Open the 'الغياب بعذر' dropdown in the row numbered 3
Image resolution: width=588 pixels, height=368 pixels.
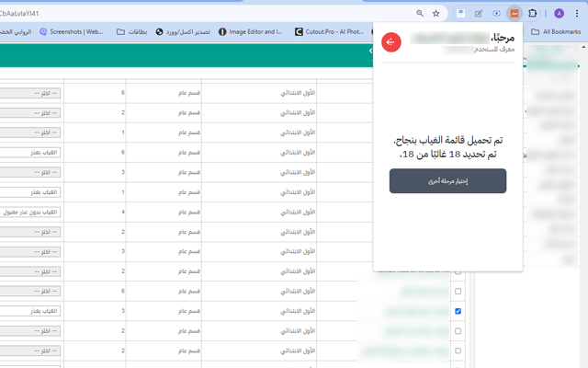pos(30,311)
